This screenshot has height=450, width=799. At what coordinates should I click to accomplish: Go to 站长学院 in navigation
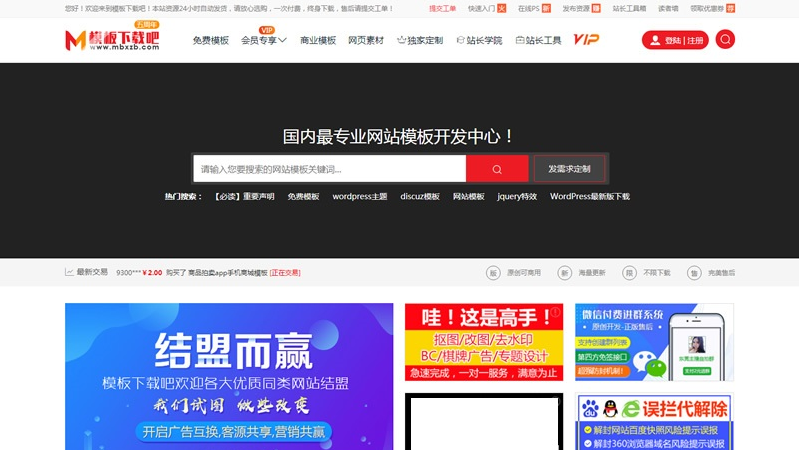tap(479, 41)
